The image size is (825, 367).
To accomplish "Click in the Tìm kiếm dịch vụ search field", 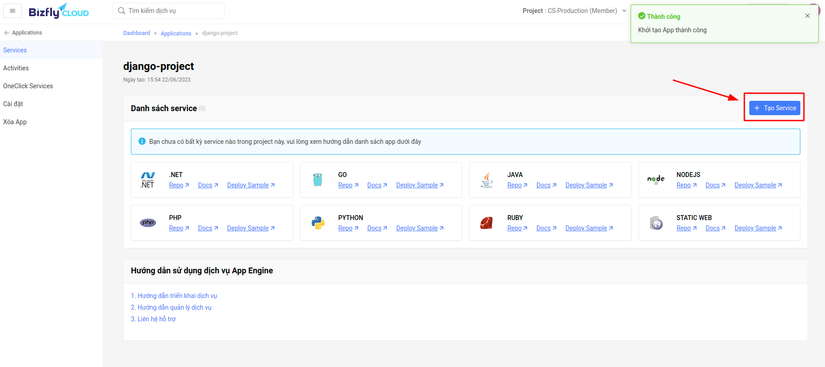I will point(168,11).
